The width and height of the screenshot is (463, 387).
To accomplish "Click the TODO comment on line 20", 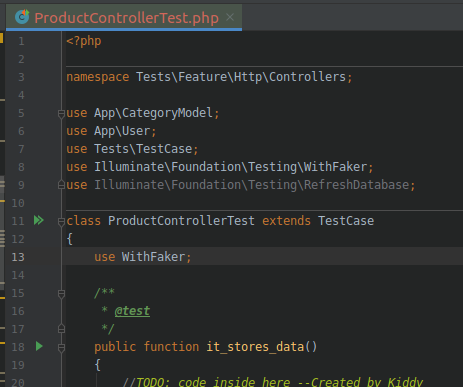I will click(x=273, y=382).
